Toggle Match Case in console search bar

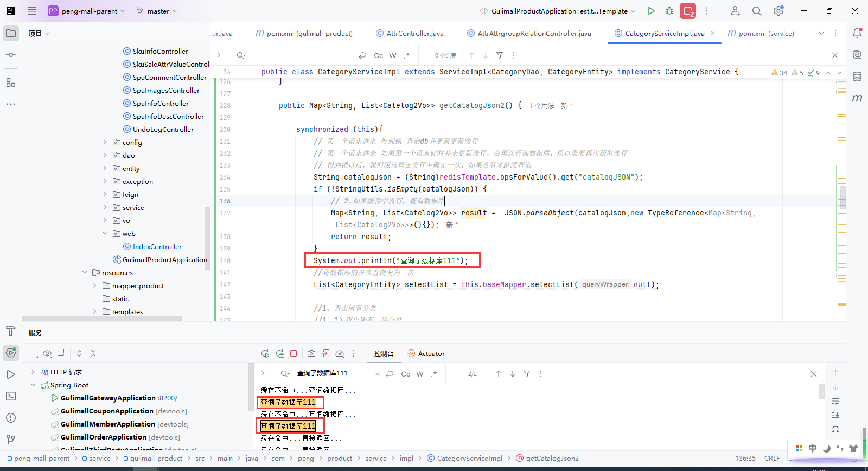point(406,374)
